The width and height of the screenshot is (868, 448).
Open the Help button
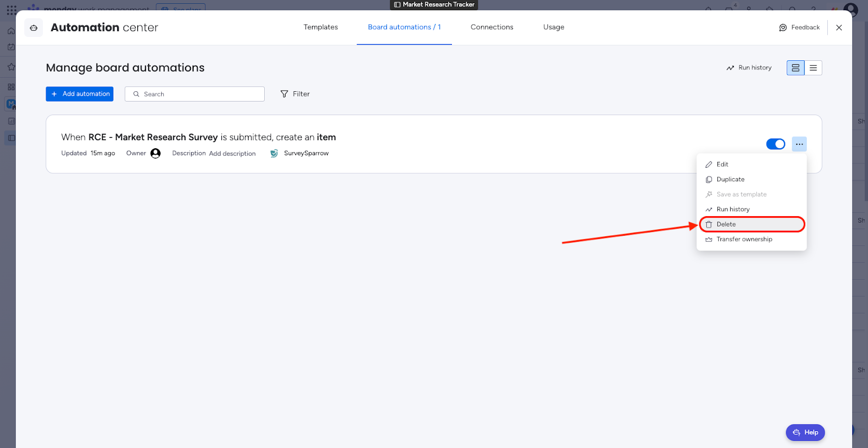[805, 432]
